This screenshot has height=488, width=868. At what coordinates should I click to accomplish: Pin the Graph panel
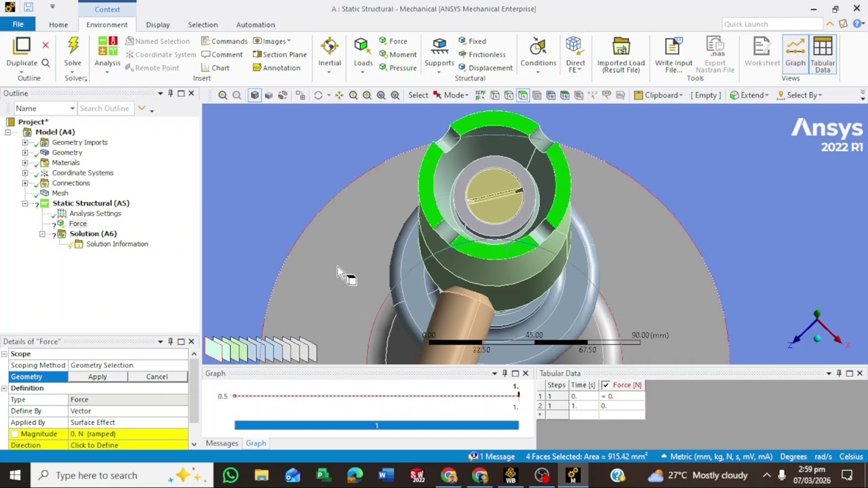pos(505,373)
